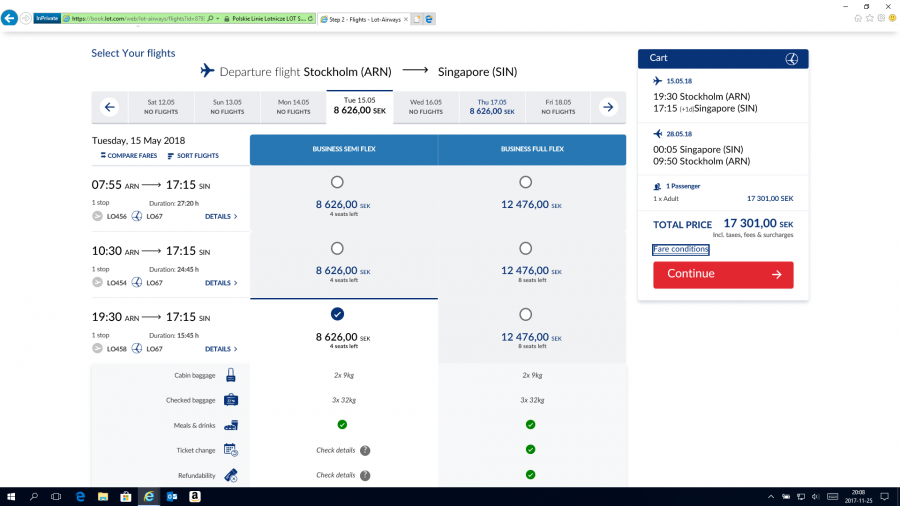Image resolution: width=900 pixels, height=506 pixels.
Task: Switch to Step 2 - Flights browser tab
Action: point(367,19)
